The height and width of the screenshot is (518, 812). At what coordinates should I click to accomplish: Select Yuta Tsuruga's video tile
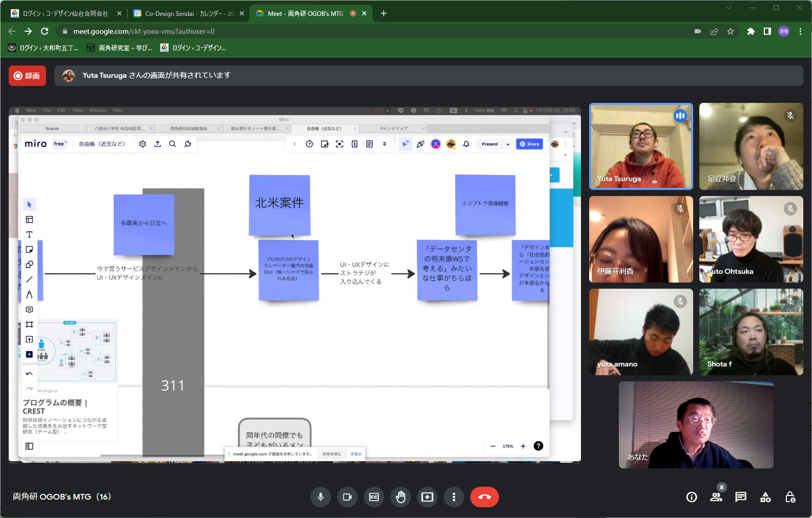coord(641,146)
